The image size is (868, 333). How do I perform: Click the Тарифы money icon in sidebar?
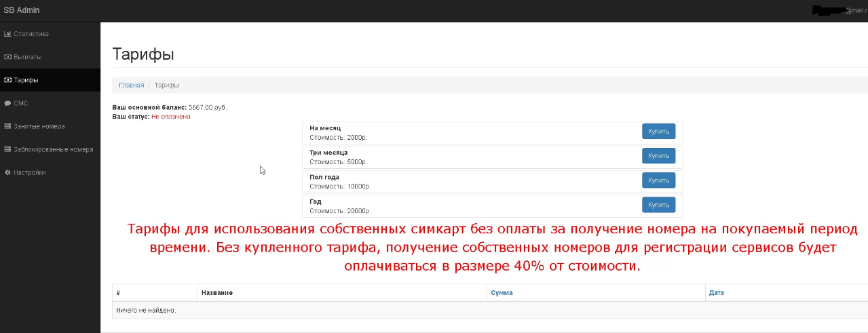pos(7,80)
